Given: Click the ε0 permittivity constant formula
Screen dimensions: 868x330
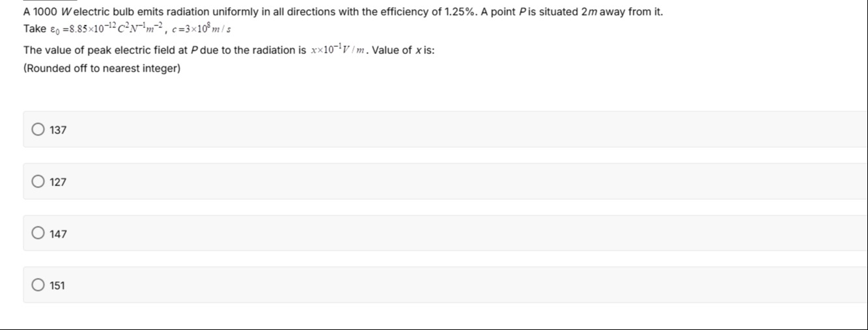Looking at the screenshot, I should (106, 29).
